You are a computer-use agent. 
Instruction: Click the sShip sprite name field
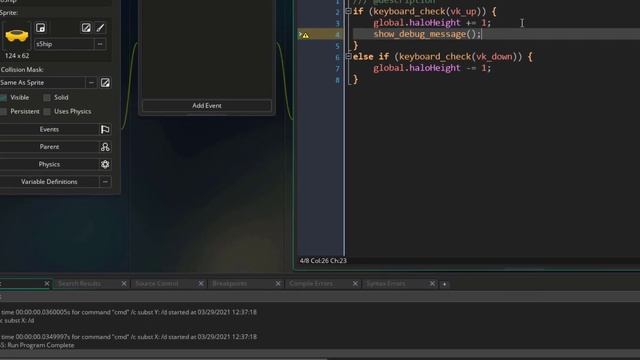coord(64,44)
